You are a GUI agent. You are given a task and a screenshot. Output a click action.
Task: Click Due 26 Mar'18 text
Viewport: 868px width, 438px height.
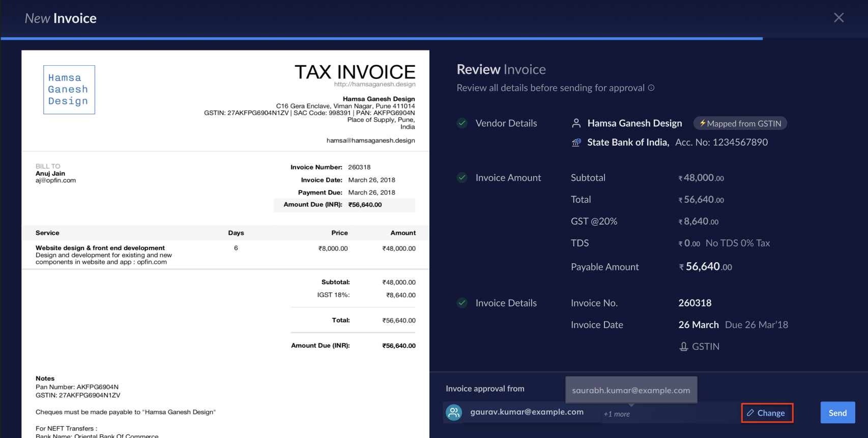(x=756, y=324)
